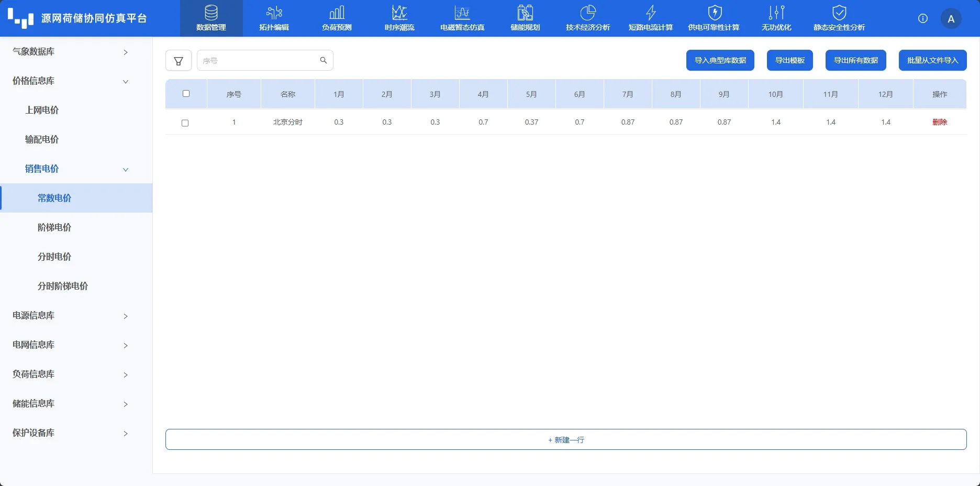Viewport: 980px width, 486px height.
Task: Click the search magnifier icon
Action: [x=324, y=60]
